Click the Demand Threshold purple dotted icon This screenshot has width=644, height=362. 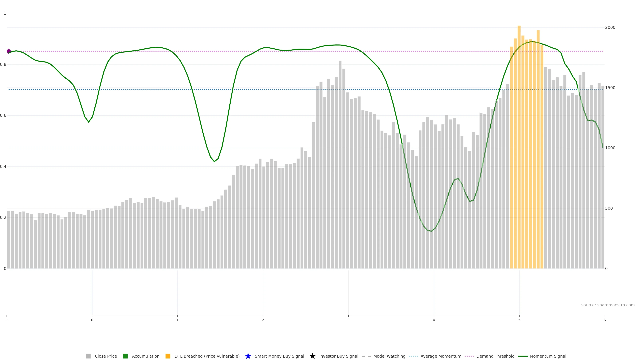[469, 356]
